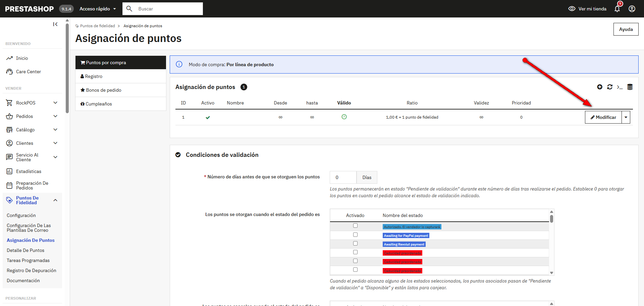Open Configuración in the sidebar submenu
This screenshot has width=644, height=306.
point(21,215)
